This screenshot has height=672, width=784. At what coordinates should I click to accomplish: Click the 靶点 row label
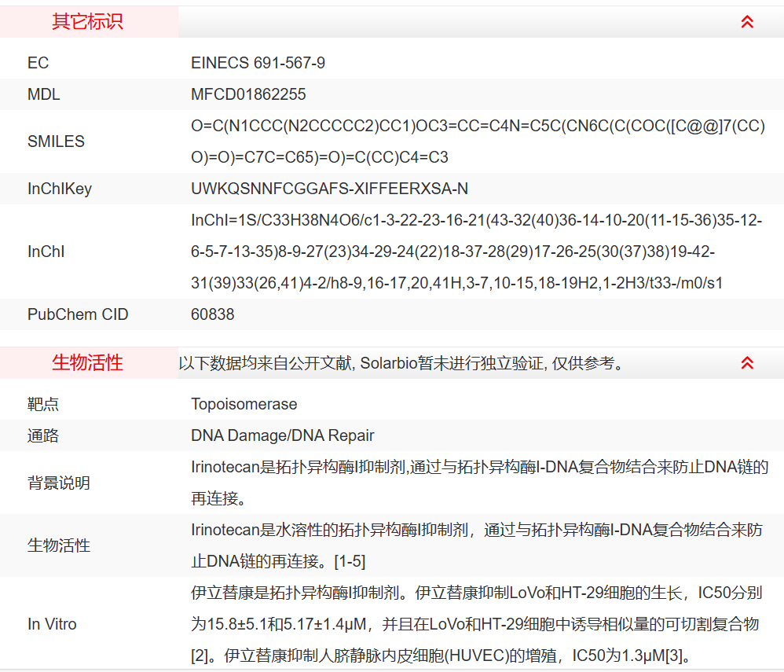pyautogui.click(x=43, y=404)
